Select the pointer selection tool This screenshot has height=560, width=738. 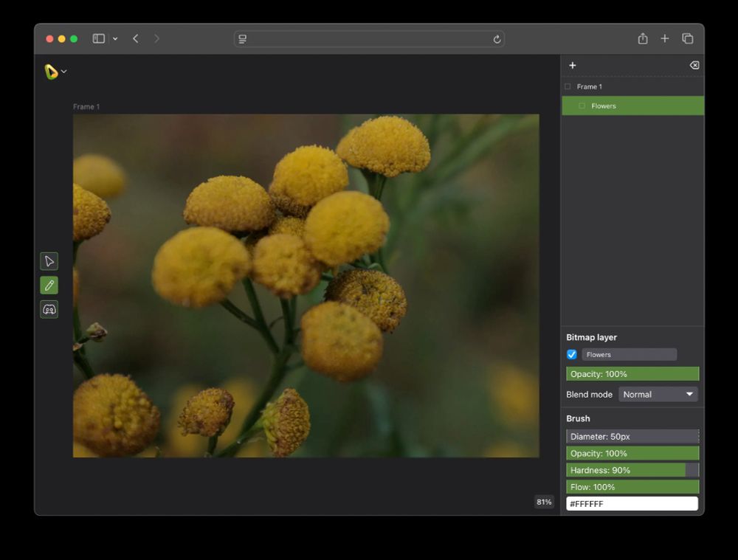49,261
